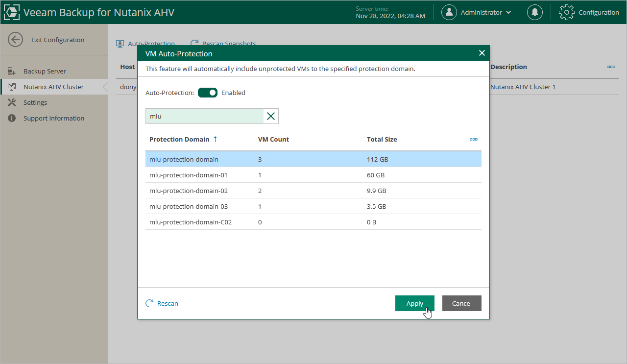Click the Enabled status label
Viewport: 627px width, 364px height.
[x=233, y=93]
